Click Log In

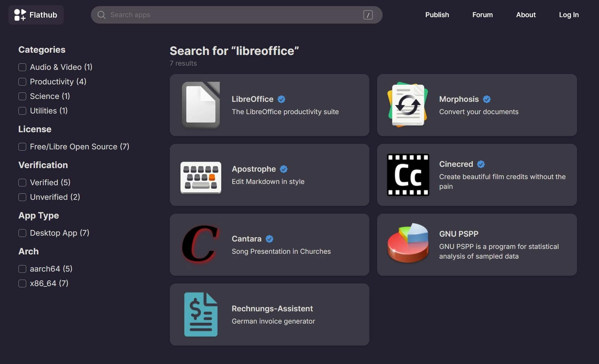click(x=569, y=15)
